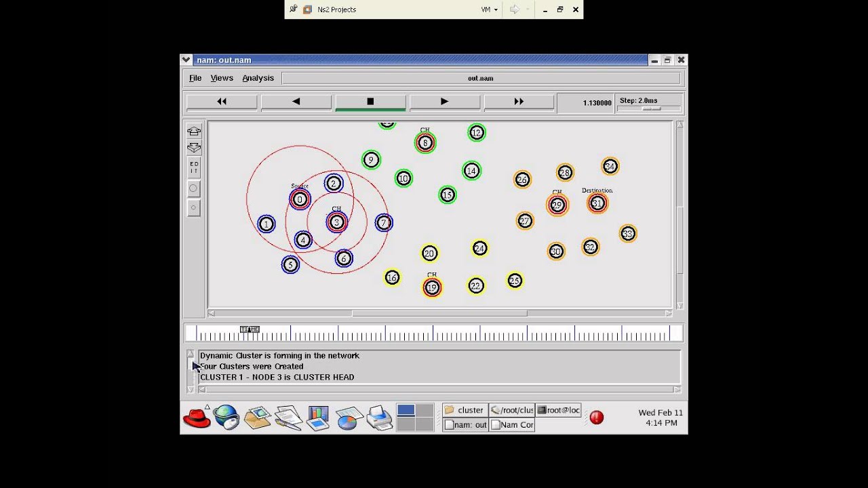Select 'Dynamic Cluster is forming in the network' annotation

coord(279,356)
